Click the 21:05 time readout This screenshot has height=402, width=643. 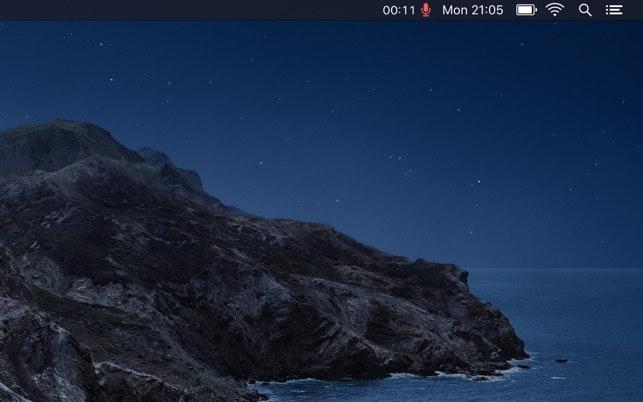coord(487,10)
